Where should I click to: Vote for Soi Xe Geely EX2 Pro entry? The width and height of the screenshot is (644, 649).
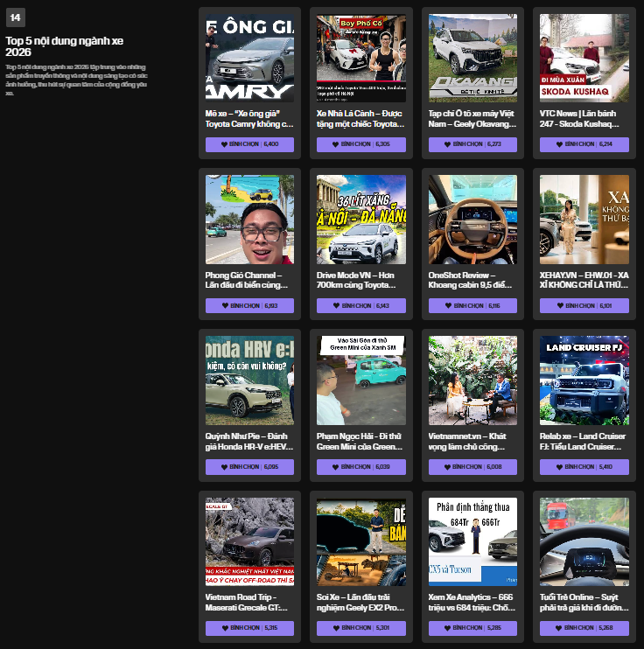tap(361, 628)
